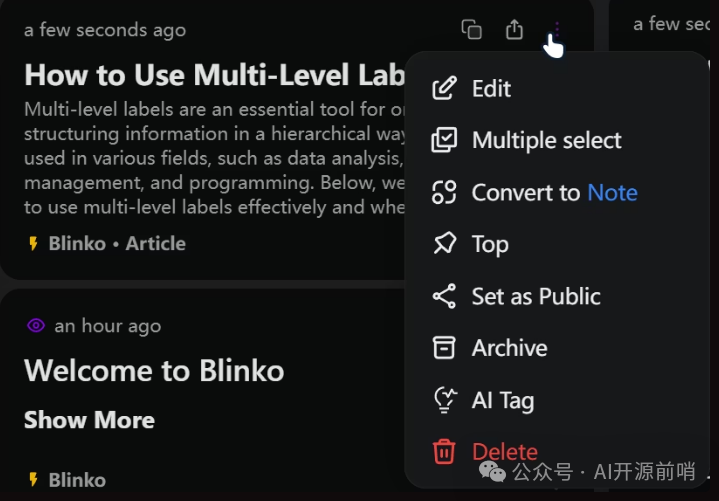Click the copy icon on the top note

pos(471,30)
